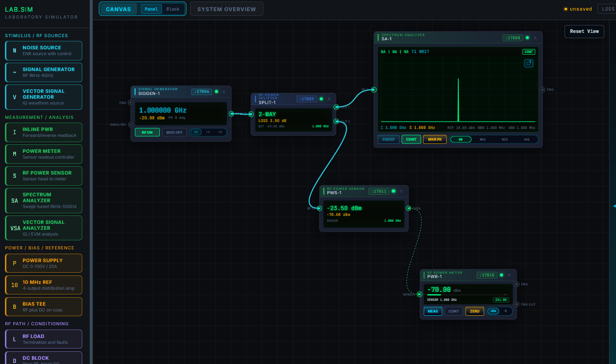This screenshot has width=616, height=364.
Task: Add DC Block from sidebar
Action: pyautogui.click(x=44, y=358)
